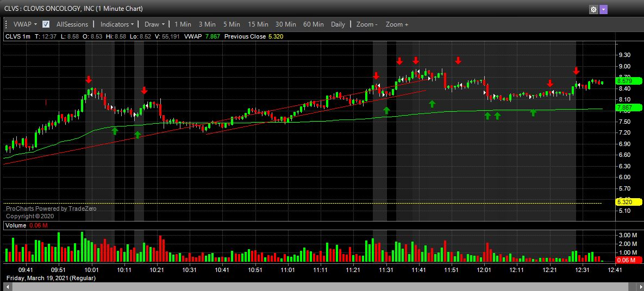644x291 pixels.
Task: Switch to the 15 Min timeframe
Action: coord(258,24)
